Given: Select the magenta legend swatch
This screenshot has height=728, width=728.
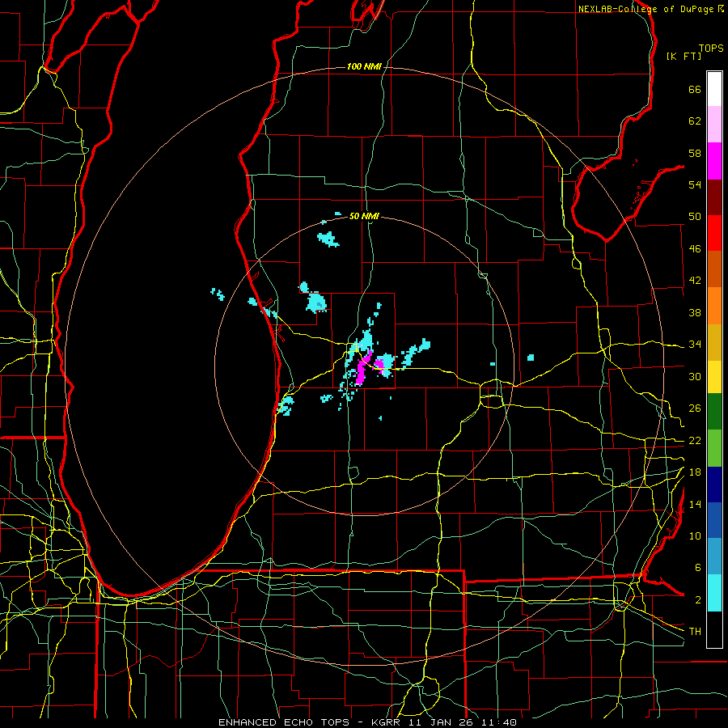Looking at the screenshot, I should coord(714,161).
